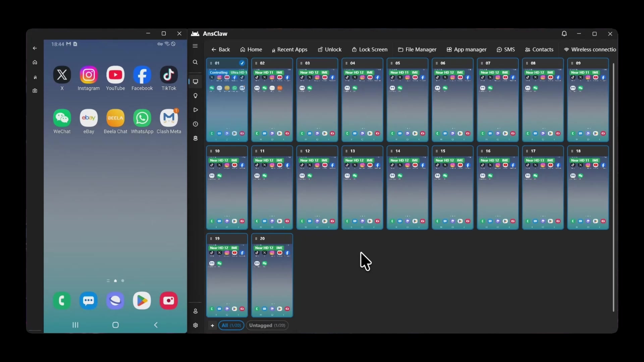Launch WhatsApp on the mirrored phone
The height and width of the screenshot is (362, 644).
[x=142, y=118]
